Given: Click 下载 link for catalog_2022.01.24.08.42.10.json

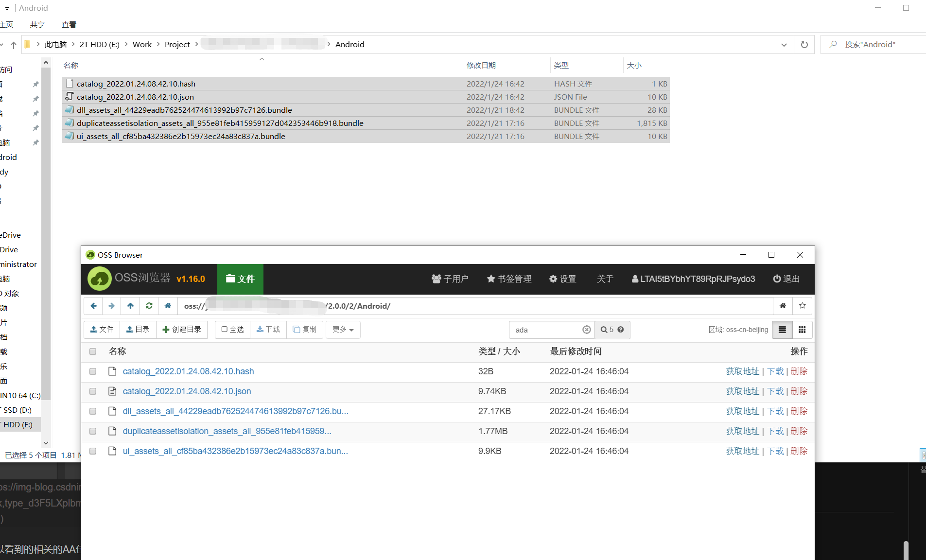Looking at the screenshot, I should (x=775, y=391).
